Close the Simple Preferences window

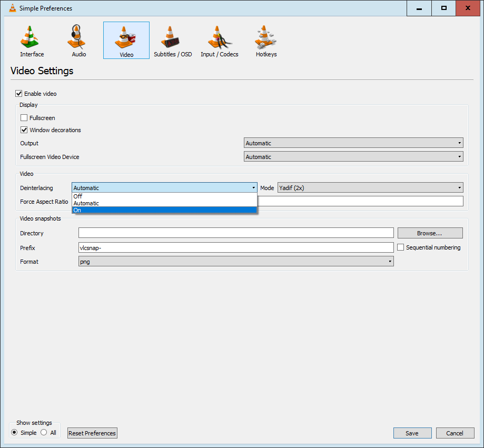(468, 8)
